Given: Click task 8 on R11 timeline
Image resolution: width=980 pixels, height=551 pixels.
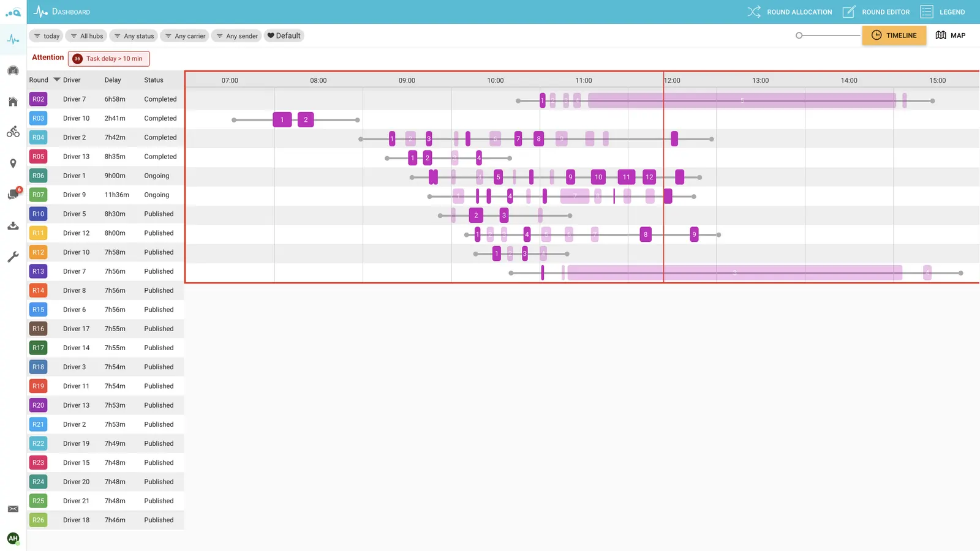Looking at the screenshot, I should pyautogui.click(x=646, y=234).
